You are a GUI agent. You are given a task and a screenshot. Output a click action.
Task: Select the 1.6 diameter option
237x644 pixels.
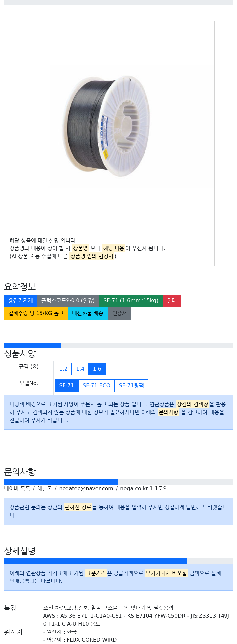pos(97,369)
